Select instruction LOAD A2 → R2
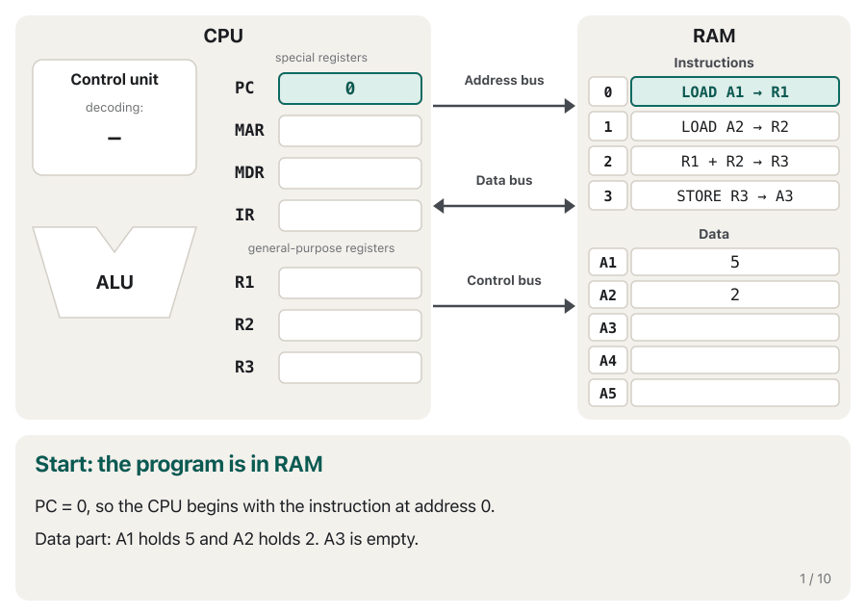Viewport: 866px width, 616px height. tap(734, 126)
